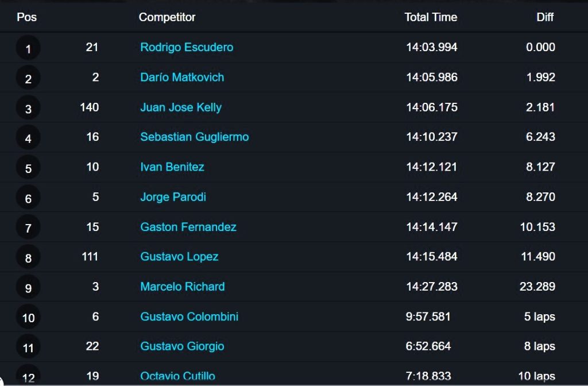Select Gustavo Lopez competitor link
The width and height of the screenshot is (588, 386).
[179, 257]
